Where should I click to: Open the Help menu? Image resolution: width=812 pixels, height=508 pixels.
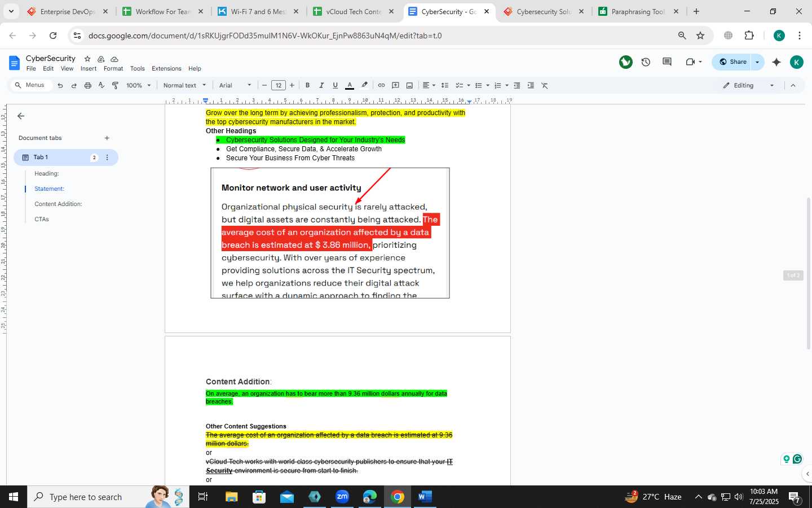195,68
